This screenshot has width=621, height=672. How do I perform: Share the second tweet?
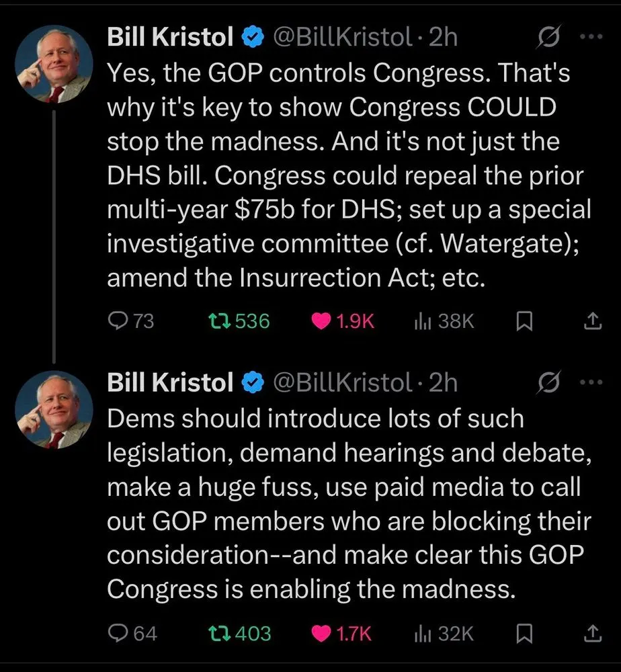(x=591, y=634)
